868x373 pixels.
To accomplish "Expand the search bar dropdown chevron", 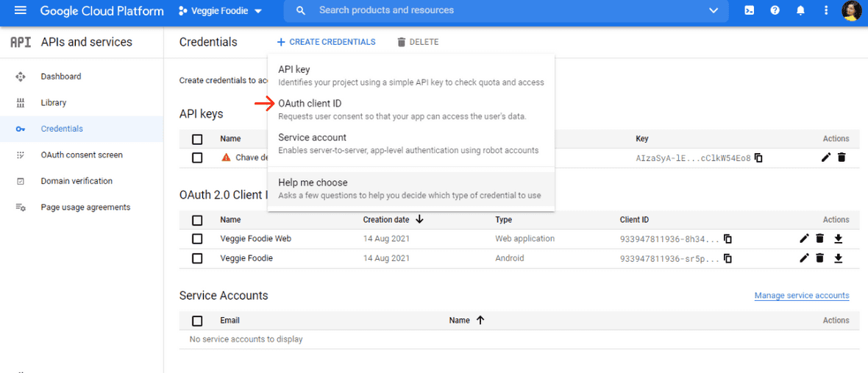I will 714,10.
